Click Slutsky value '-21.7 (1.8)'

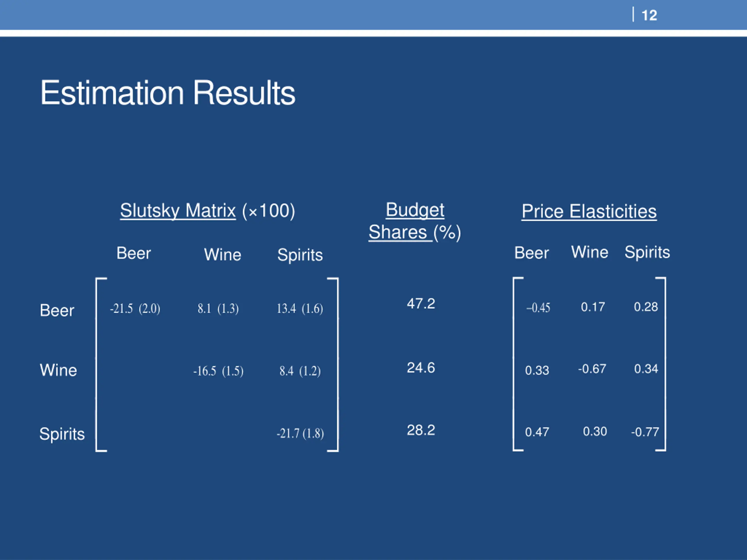pyautogui.click(x=300, y=433)
